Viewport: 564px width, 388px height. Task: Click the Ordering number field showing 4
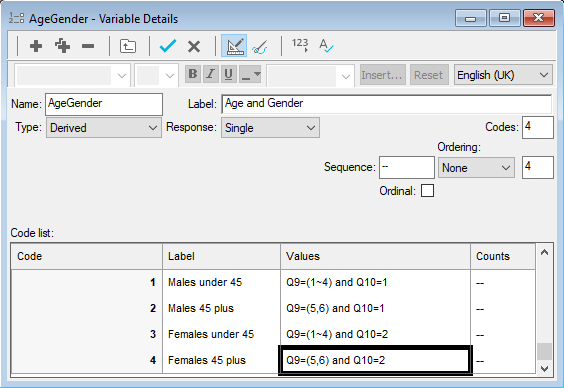point(537,167)
